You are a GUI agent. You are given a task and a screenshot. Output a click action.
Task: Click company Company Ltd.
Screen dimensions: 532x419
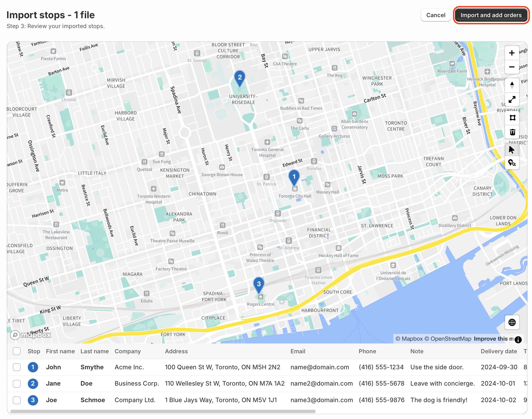coord(135,400)
